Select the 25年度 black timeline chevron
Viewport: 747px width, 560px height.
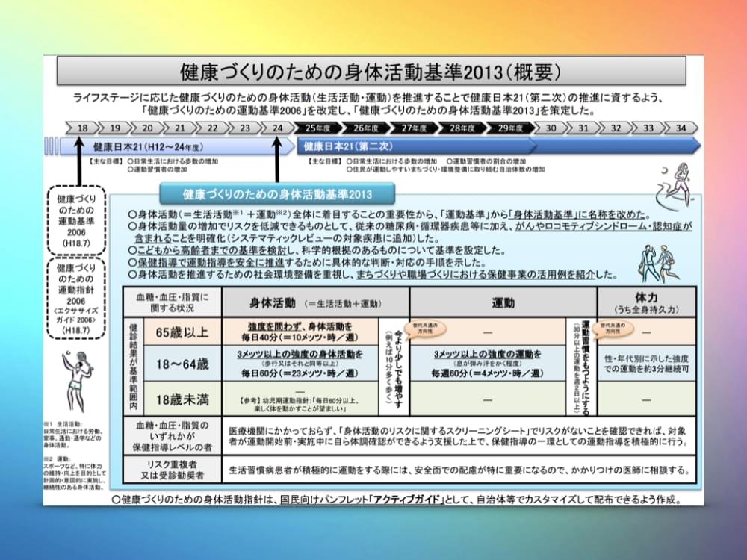[314, 128]
